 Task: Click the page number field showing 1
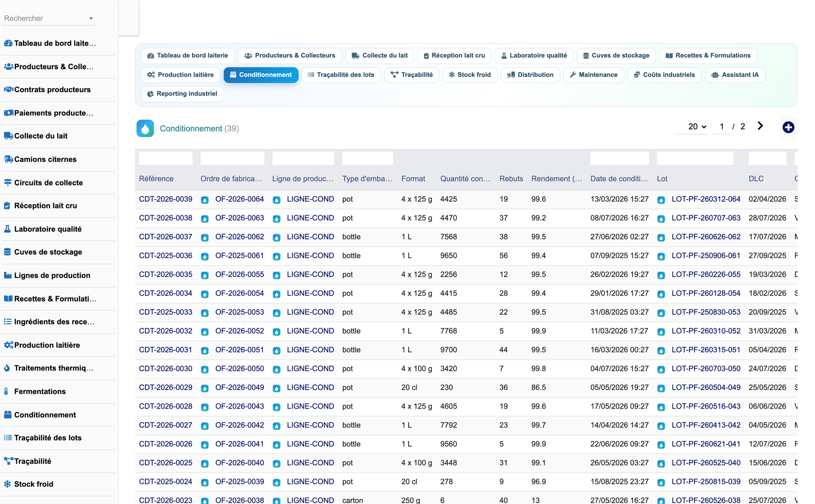click(722, 126)
